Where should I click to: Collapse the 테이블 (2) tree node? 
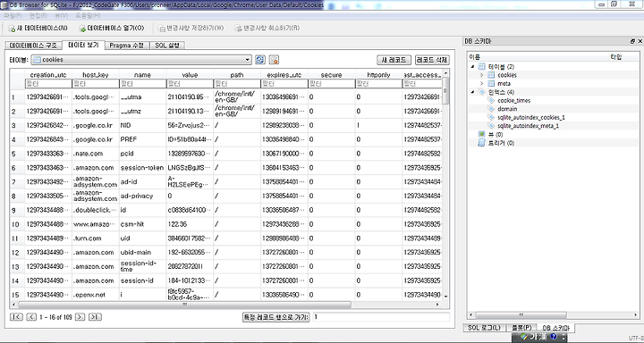(473, 66)
